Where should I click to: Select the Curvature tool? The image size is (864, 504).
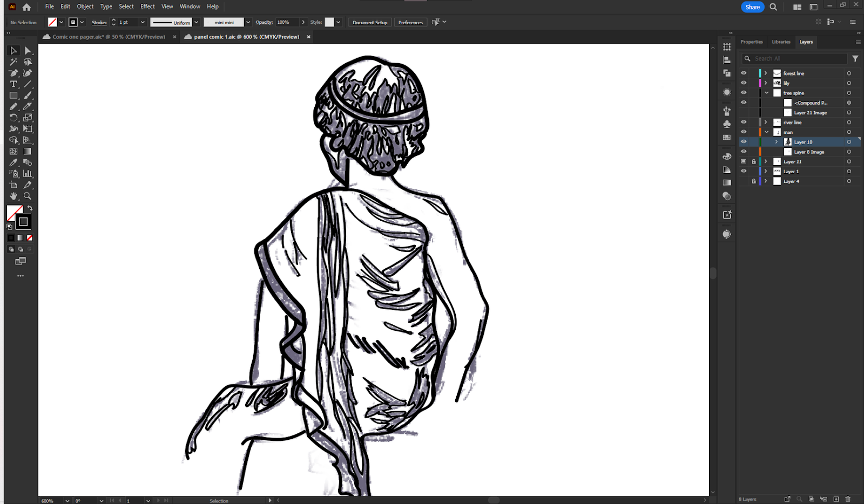pyautogui.click(x=28, y=73)
